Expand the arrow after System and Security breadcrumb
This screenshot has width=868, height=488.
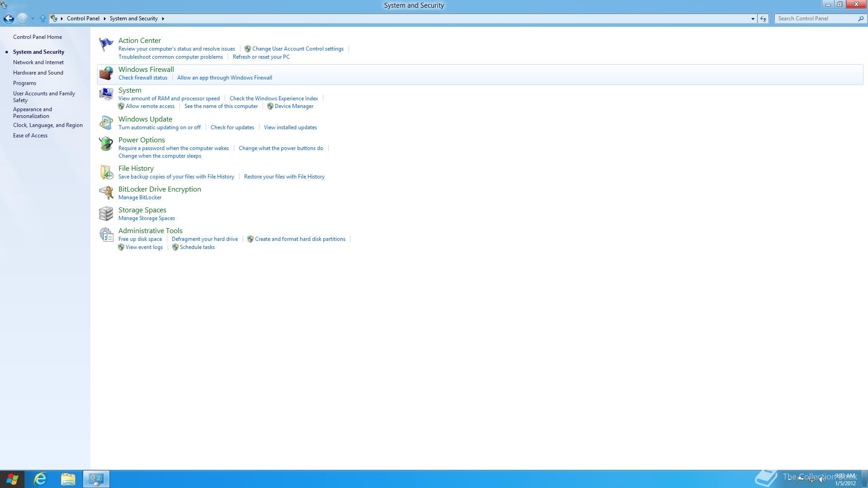tap(163, 19)
